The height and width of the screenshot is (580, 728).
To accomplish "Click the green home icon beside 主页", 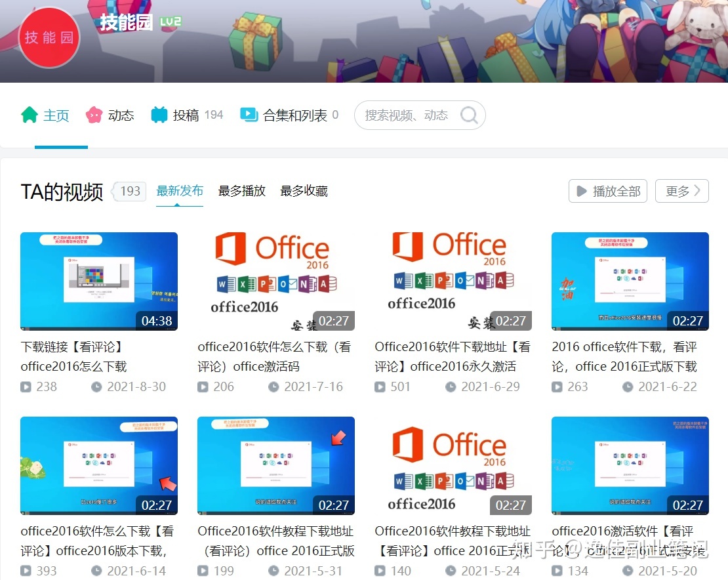I will point(29,114).
